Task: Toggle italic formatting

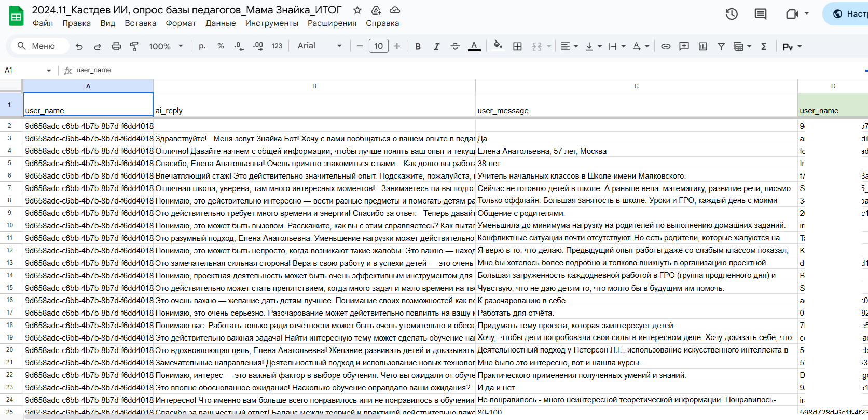Action: [436, 46]
